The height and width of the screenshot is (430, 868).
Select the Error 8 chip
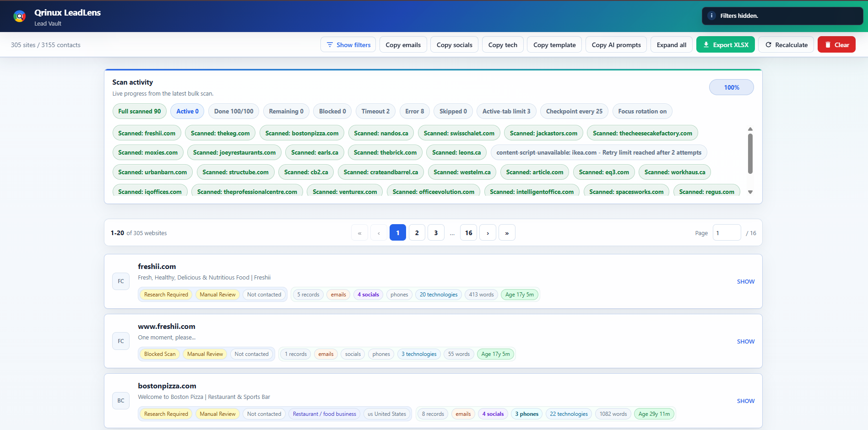[x=415, y=111]
